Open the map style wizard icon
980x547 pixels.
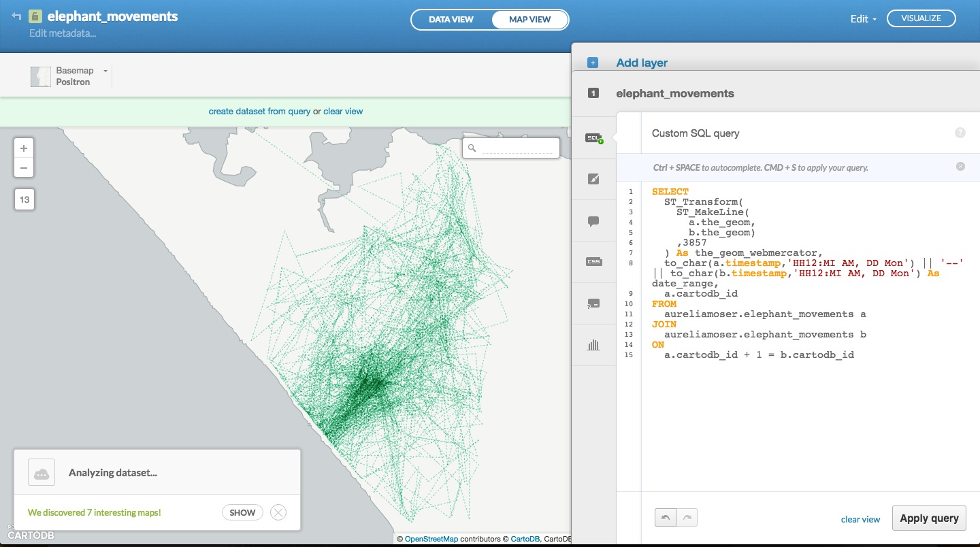coord(593,179)
